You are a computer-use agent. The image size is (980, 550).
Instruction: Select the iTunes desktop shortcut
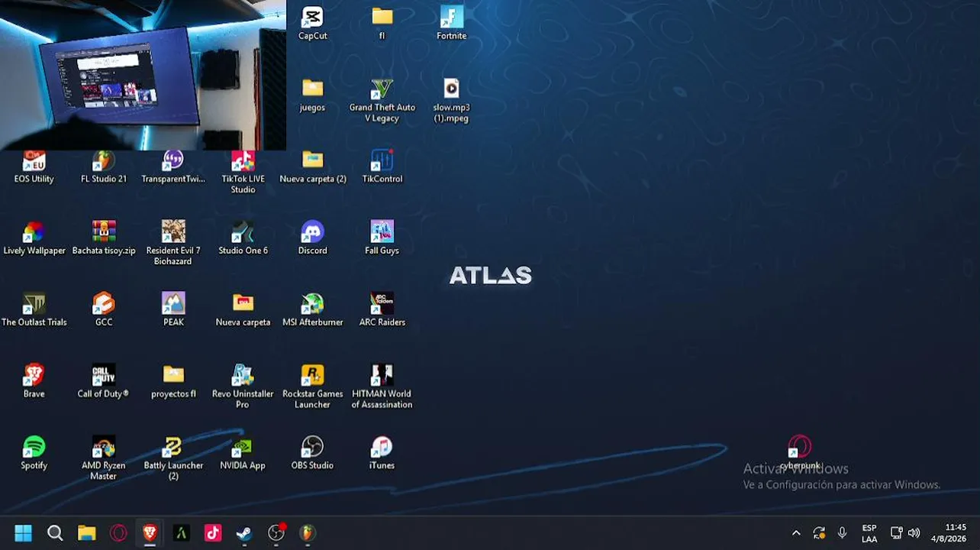click(382, 454)
